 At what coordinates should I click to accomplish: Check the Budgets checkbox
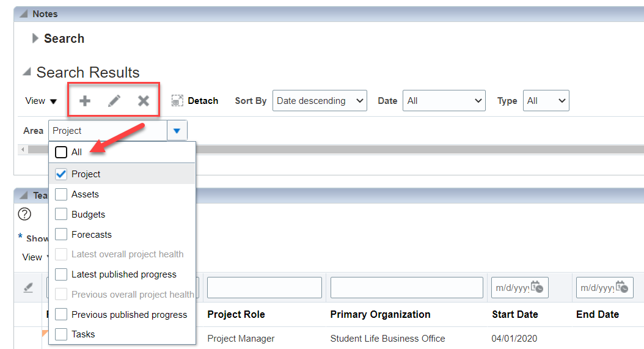[x=61, y=215]
